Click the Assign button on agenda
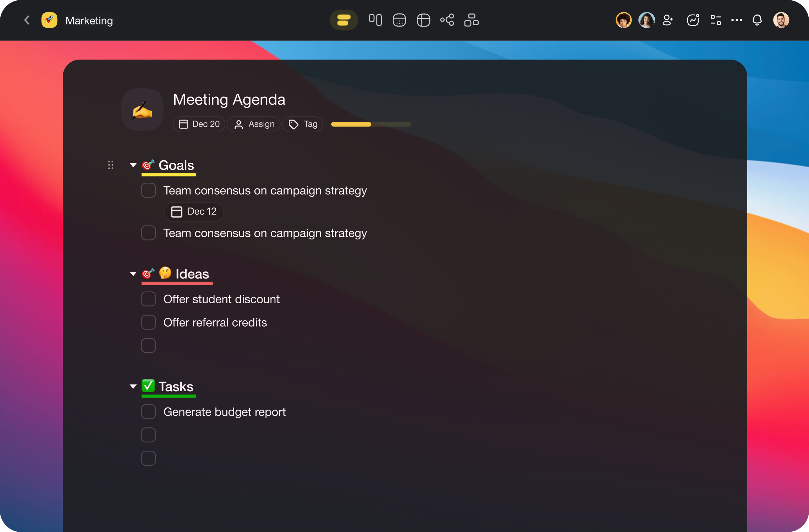 [x=254, y=123]
